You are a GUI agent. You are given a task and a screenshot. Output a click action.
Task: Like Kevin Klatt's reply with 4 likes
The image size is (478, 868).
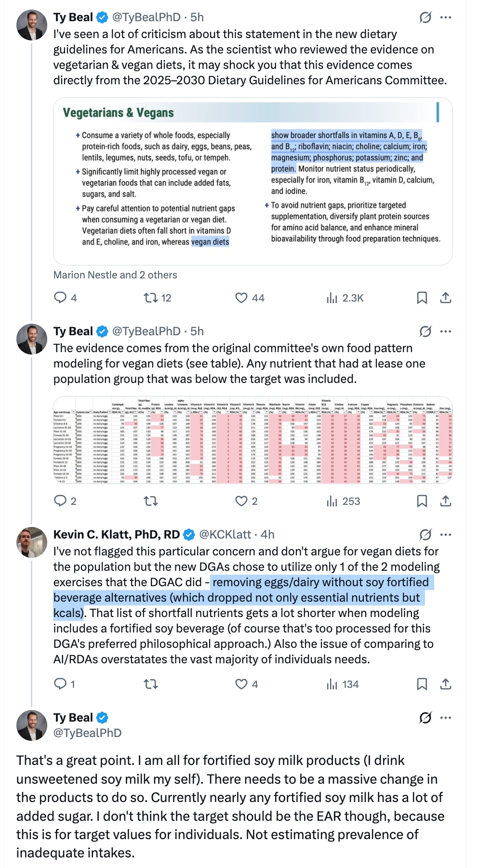[241, 684]
